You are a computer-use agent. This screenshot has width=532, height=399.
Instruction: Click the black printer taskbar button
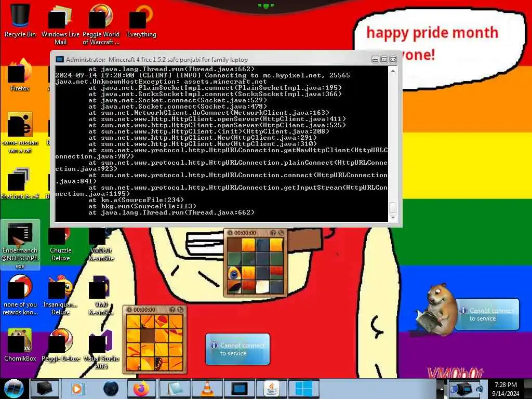point(45,389)
